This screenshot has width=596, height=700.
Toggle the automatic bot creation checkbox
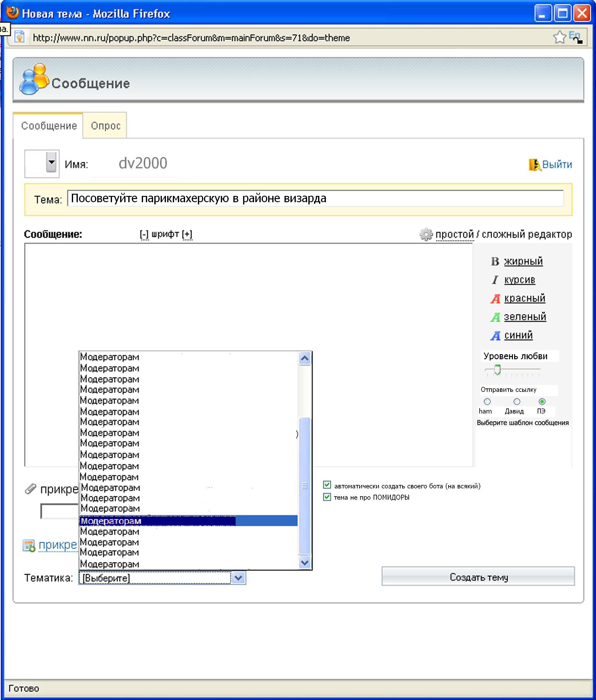click(x=327, y=485)
